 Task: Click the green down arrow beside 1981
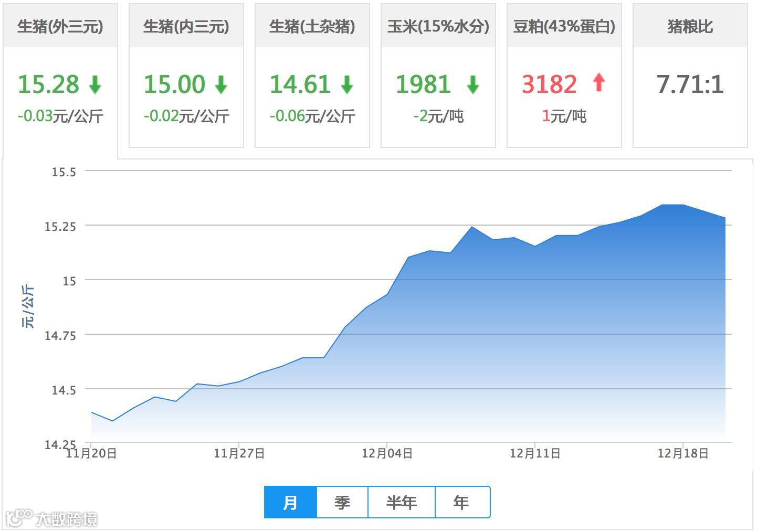(473, 84)
